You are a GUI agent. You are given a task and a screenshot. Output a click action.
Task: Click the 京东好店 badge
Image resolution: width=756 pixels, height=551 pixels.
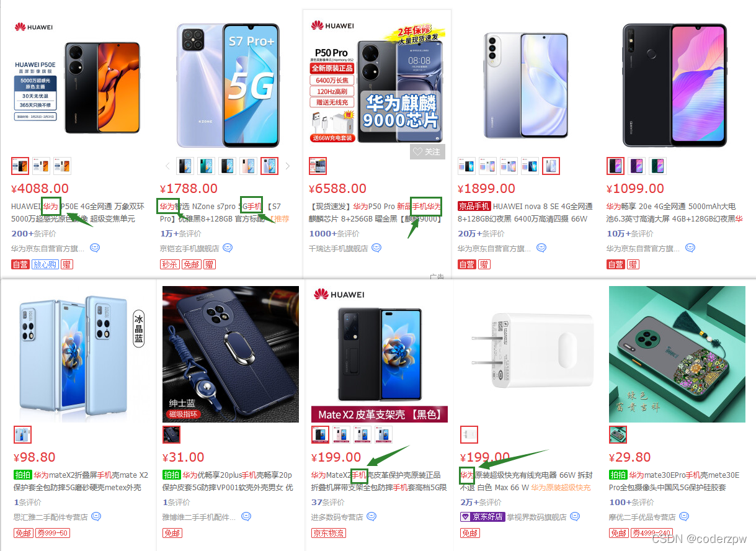coord(482,517)
